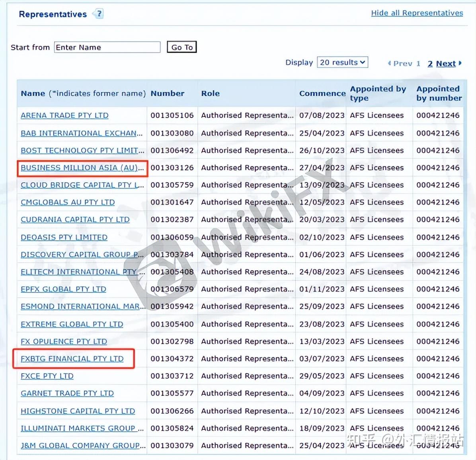Select number cell 001306266

pos(172,411)
